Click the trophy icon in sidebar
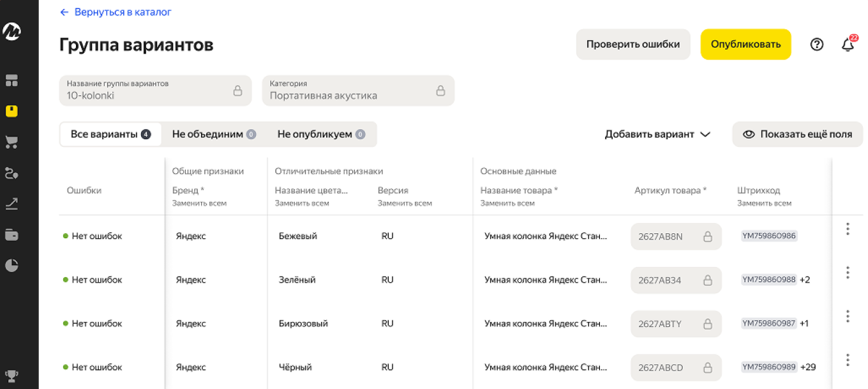 tap(11, 375)
